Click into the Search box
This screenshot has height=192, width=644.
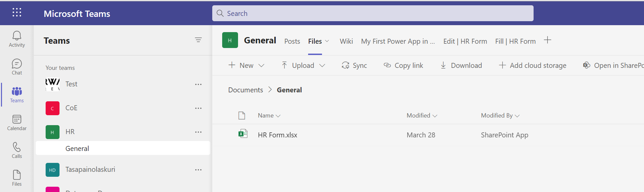click(x=373, y=14)
